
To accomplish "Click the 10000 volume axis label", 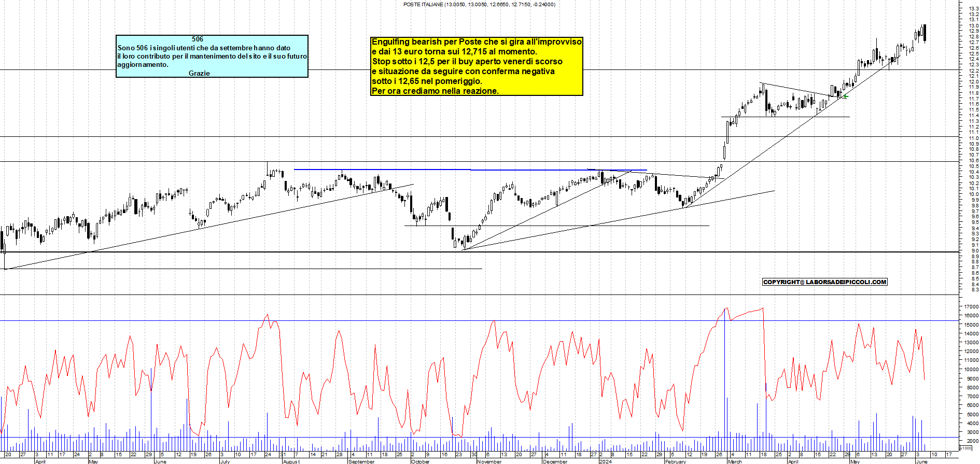I will pos(971,370).
